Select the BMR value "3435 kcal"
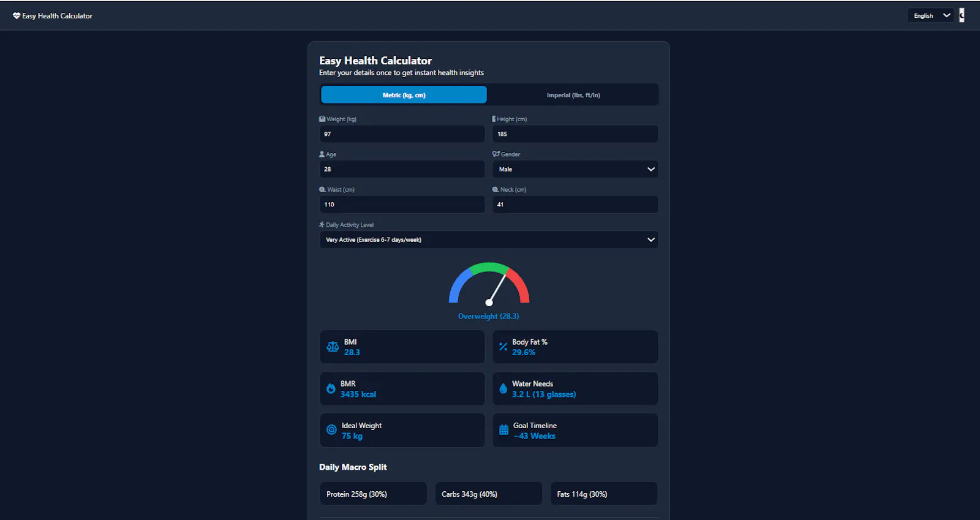This screenshot has height=520, width=980. pyautogui.click(x=358, y=394)
